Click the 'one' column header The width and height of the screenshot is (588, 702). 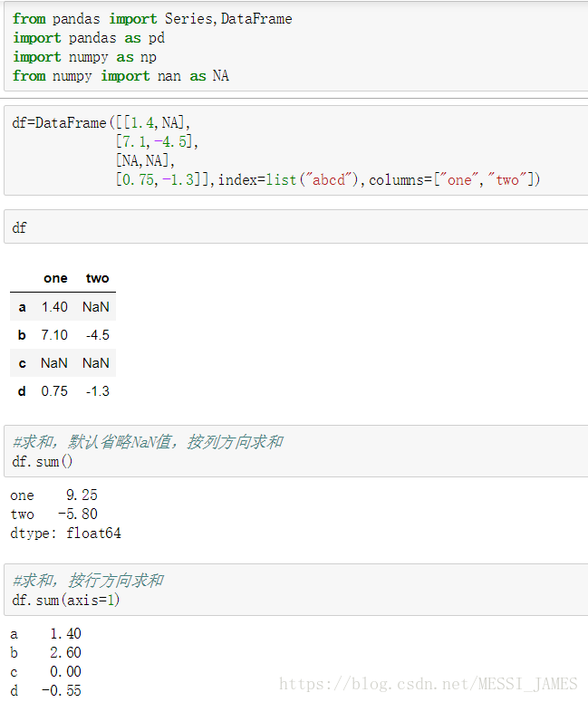[x=55, y=278]
